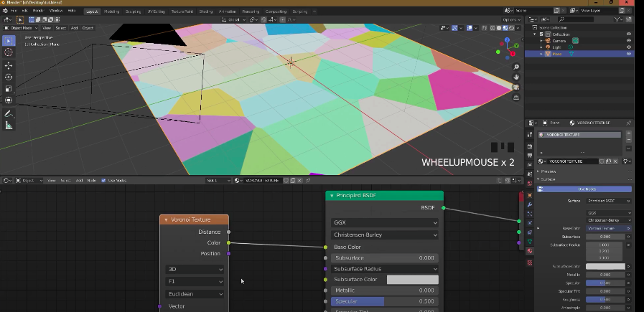The image size is (644, 312).
Task: Select the Select Box tool in viewport toolbar
Action: [x=9, y=41]
